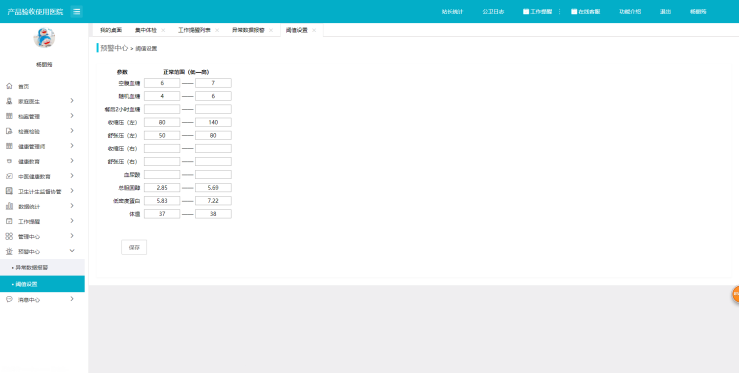740x374 pixels.
Task: Select the 预警中心 alarm icon
Action: coord(9,251)
